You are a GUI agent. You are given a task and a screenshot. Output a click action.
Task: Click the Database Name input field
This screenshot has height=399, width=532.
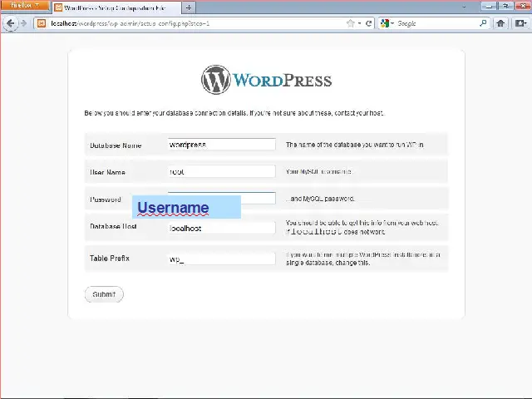(222, 144)
